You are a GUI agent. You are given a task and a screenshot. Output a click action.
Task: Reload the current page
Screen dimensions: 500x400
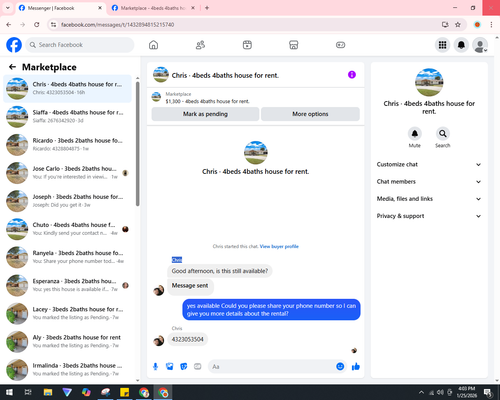click(x=37, y=25)
